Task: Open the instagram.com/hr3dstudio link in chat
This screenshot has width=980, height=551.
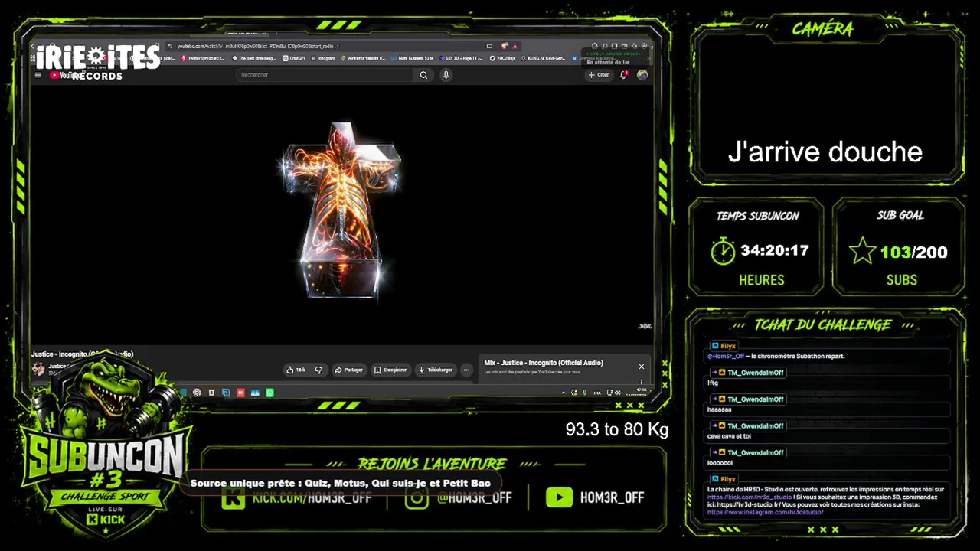Action: click(766, 512)
